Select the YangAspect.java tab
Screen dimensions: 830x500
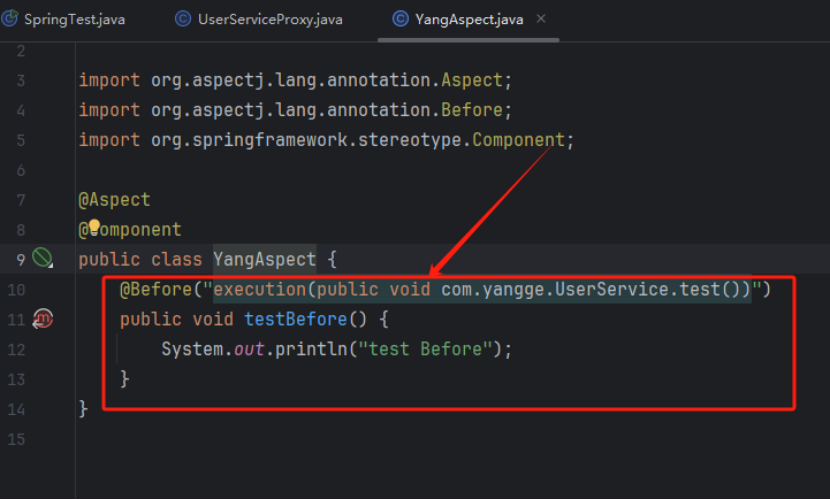(x=469, y=20)
